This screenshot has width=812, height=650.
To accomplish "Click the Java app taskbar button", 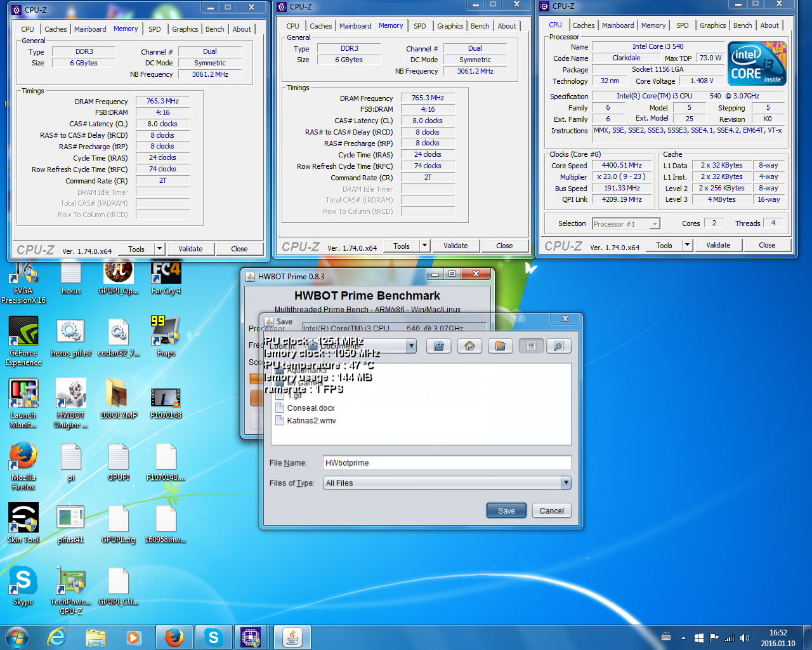I will click(292, 637).
